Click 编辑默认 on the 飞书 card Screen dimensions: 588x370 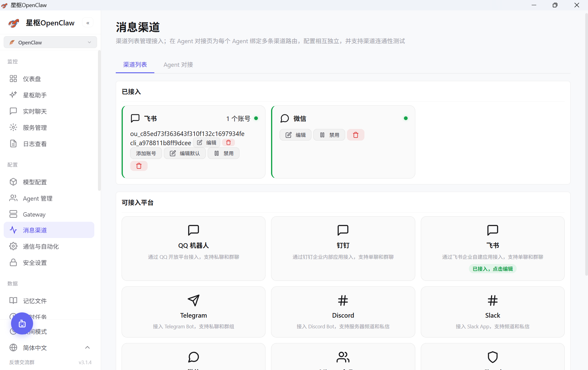(185, 153)
